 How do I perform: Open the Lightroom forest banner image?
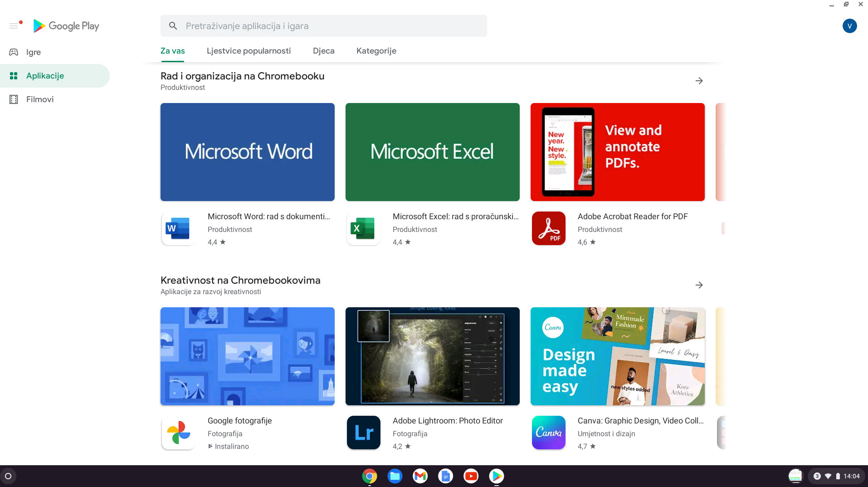(433, 356)
